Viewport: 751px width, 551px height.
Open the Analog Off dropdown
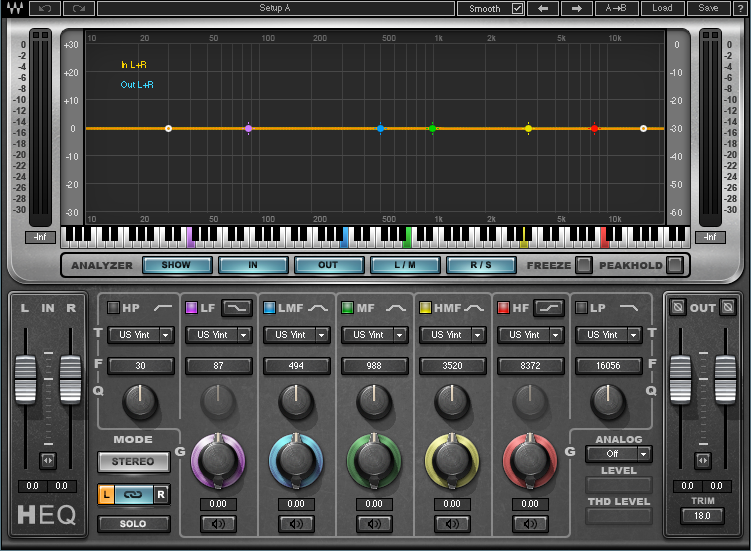pos(619,454)
